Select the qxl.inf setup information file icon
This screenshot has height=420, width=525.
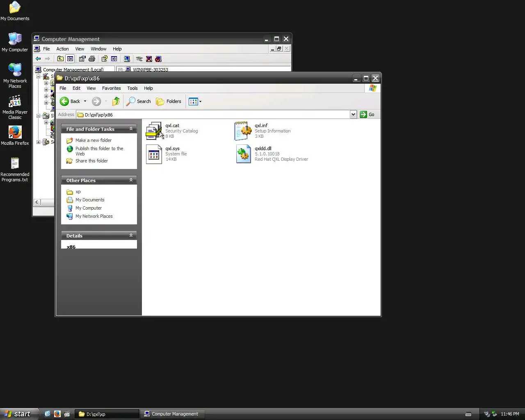point(243,131)
